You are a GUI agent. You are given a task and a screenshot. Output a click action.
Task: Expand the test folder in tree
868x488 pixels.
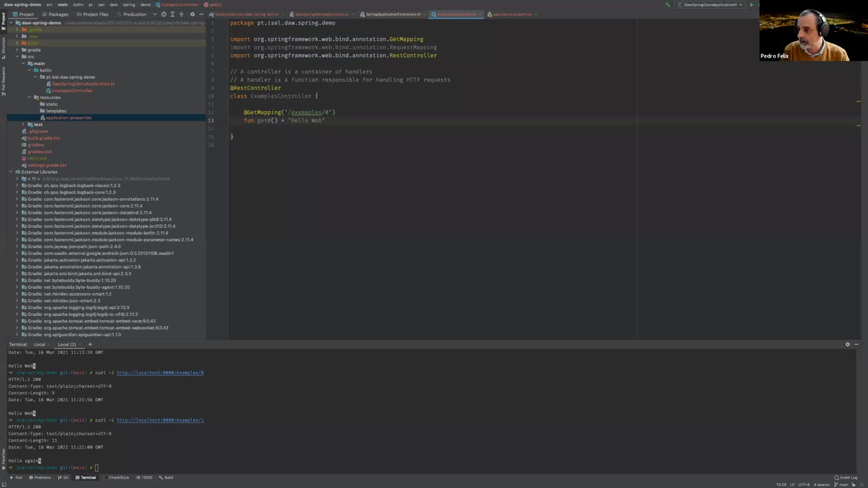click(23, 125)
